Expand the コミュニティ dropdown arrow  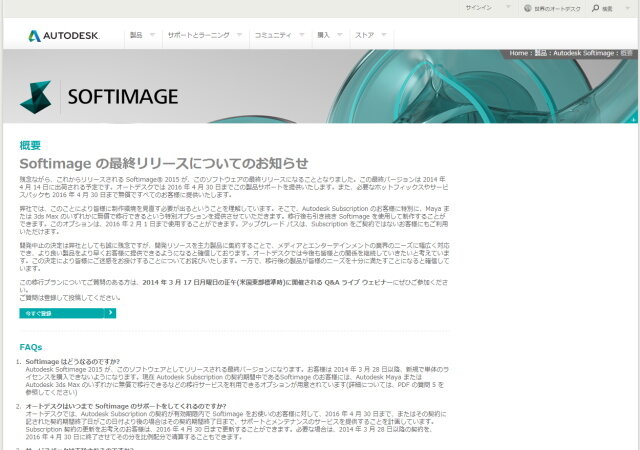(x=302, y=35)
